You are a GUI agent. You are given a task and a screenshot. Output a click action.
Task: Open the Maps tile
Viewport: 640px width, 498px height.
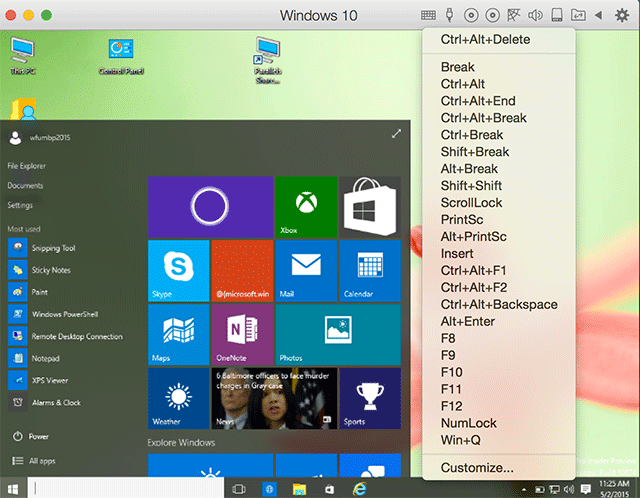[x=178, y=334]
